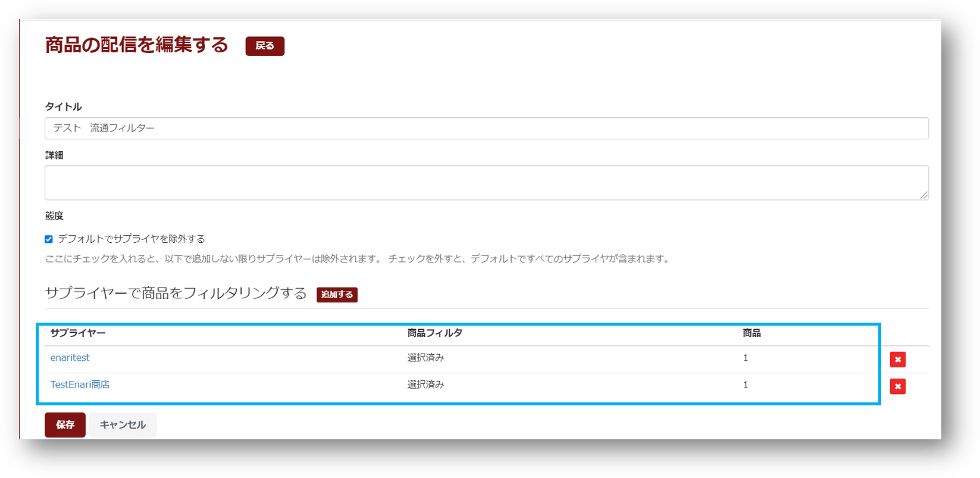
Task: Delete the enaritest row with red X
Action: point(897,360)
